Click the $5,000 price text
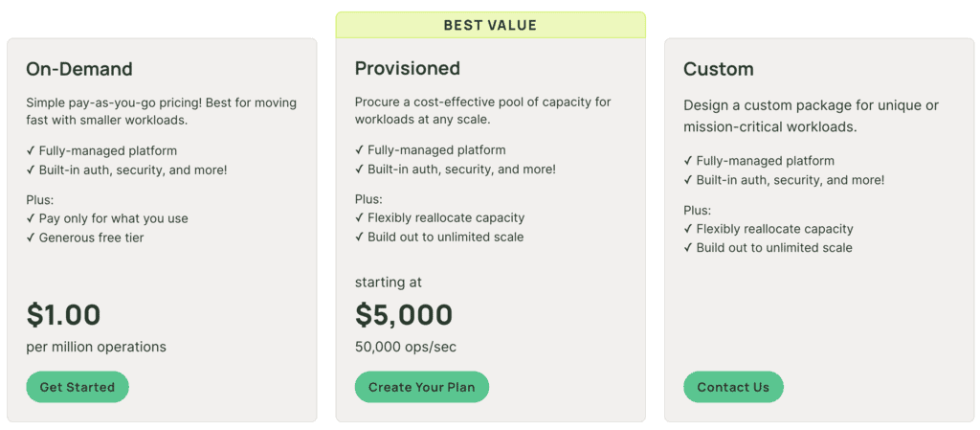The height and width of the screenshot is (430, 980). pyautogui.click(x=404, y=315)
